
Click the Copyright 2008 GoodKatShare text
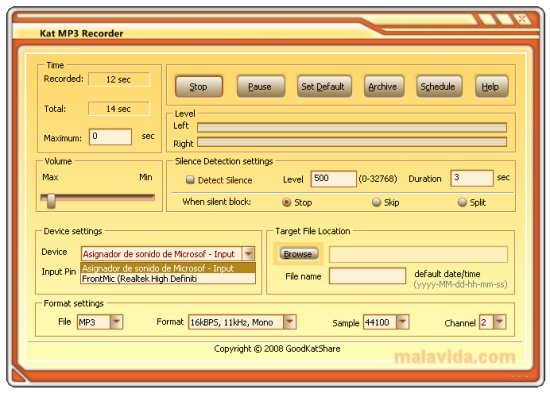coord(277,349)
